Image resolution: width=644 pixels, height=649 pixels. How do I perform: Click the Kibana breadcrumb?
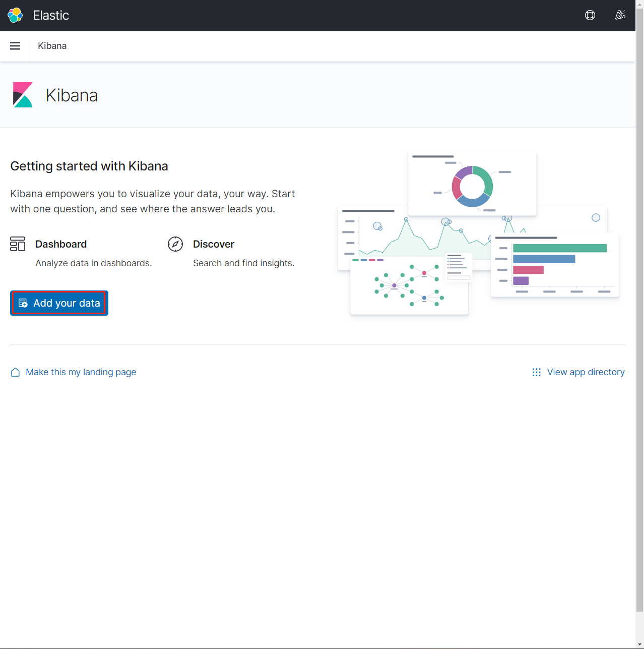coord(52,46)
